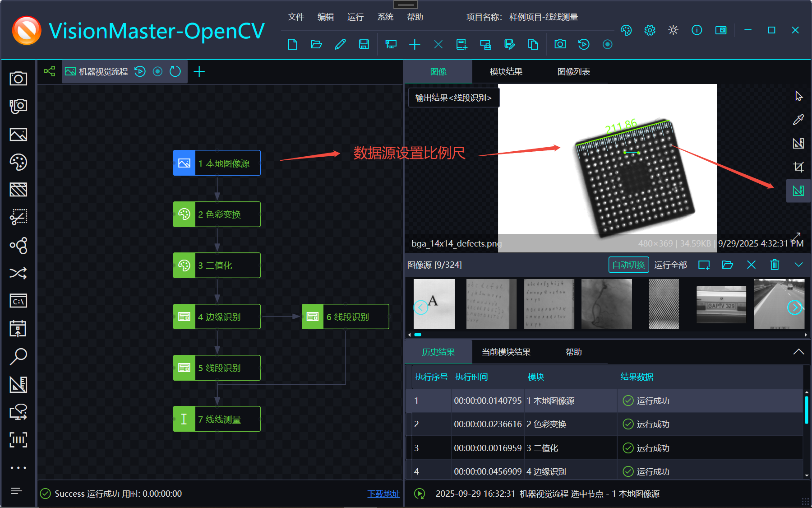
Task: Select history row for 2 色彩变换
Action: click(604, 424)
